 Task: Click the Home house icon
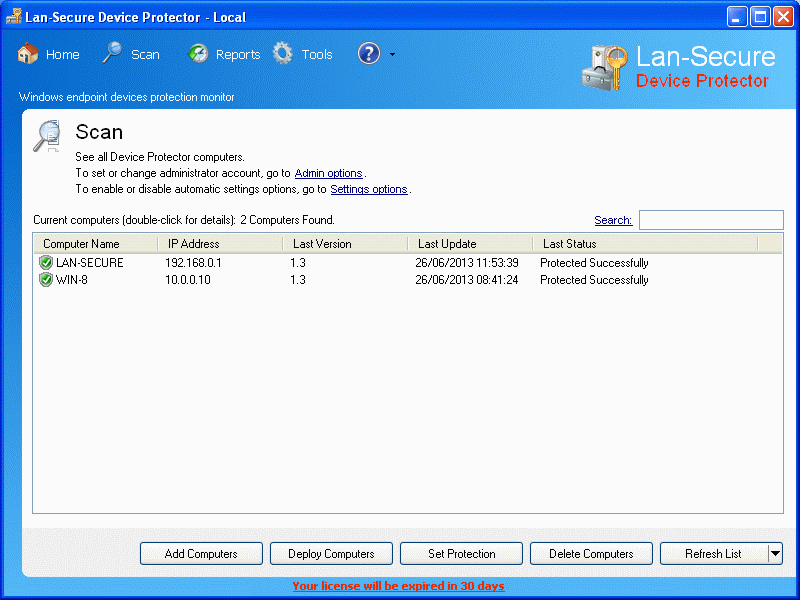click(28, 54)
